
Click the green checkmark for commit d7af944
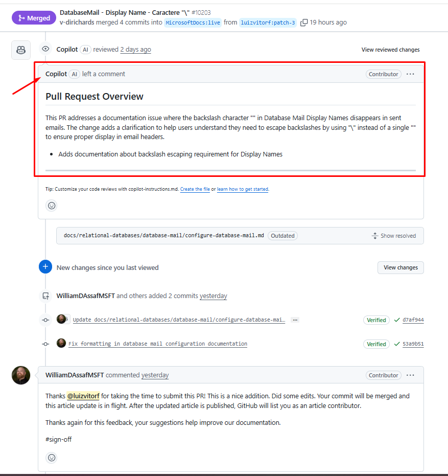397,320
